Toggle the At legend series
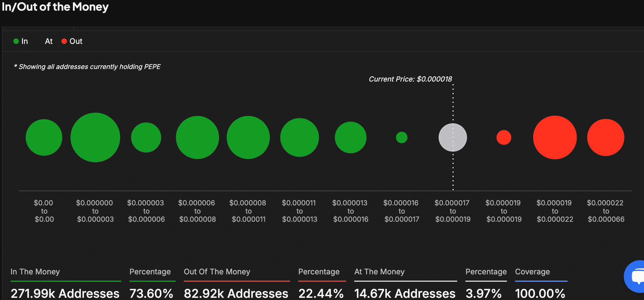Screen dimensions: 644x300 (x=49, y=41)
